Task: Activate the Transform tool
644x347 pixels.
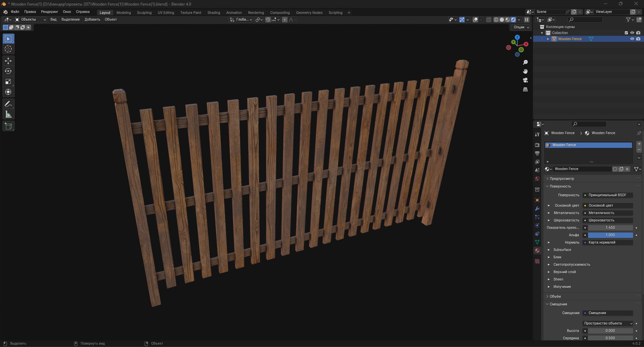Action: click(x=8, y=92)
